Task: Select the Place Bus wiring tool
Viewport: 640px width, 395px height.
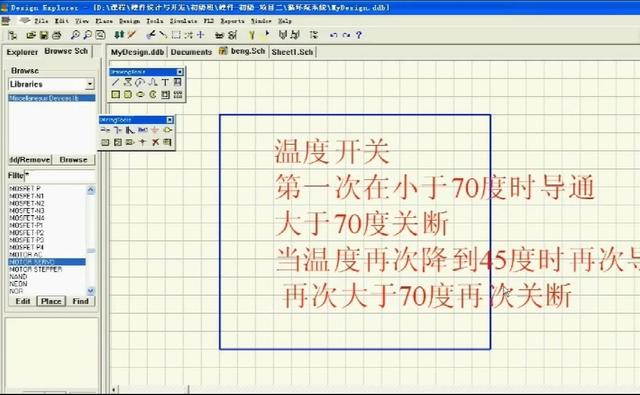Action: tap(118, 130)
